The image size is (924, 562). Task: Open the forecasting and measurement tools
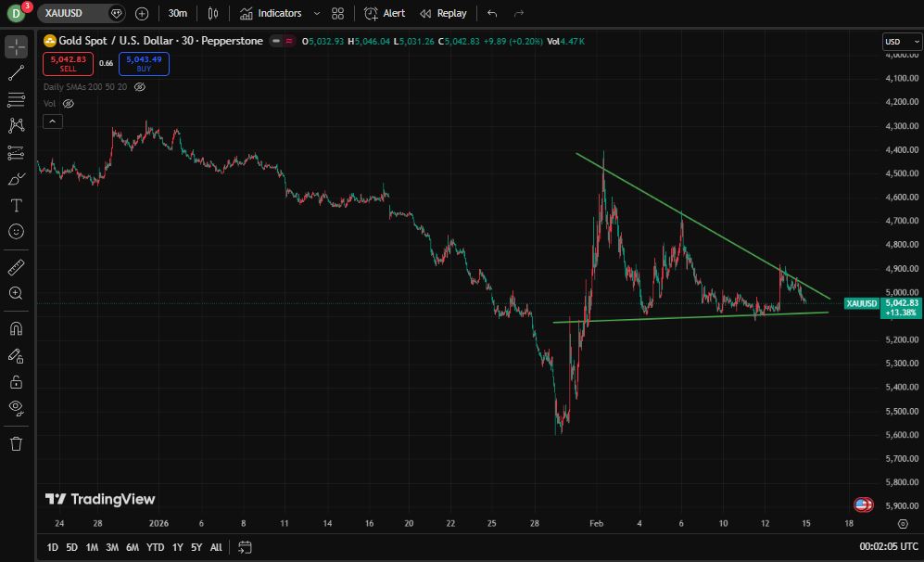pos(17,153)
